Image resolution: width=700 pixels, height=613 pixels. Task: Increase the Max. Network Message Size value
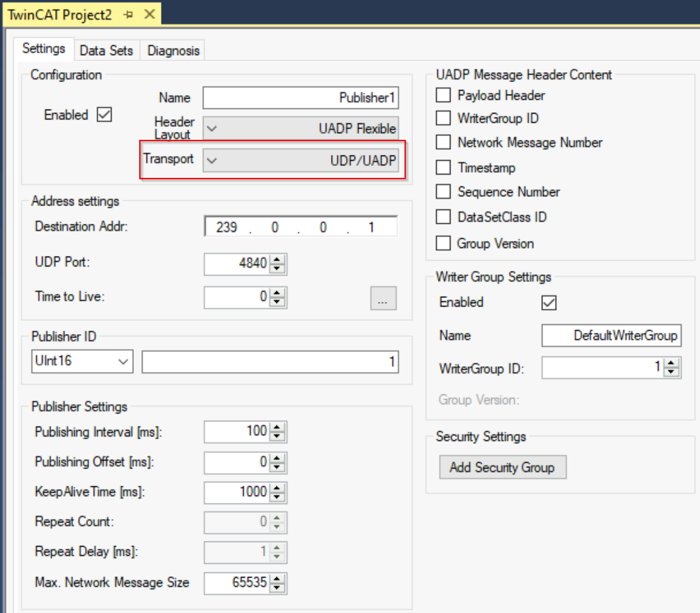coord(277,579)
